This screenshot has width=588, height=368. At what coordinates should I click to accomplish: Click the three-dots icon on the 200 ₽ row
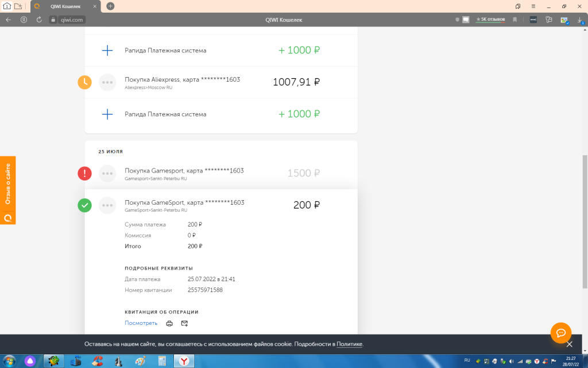[107, 205]
